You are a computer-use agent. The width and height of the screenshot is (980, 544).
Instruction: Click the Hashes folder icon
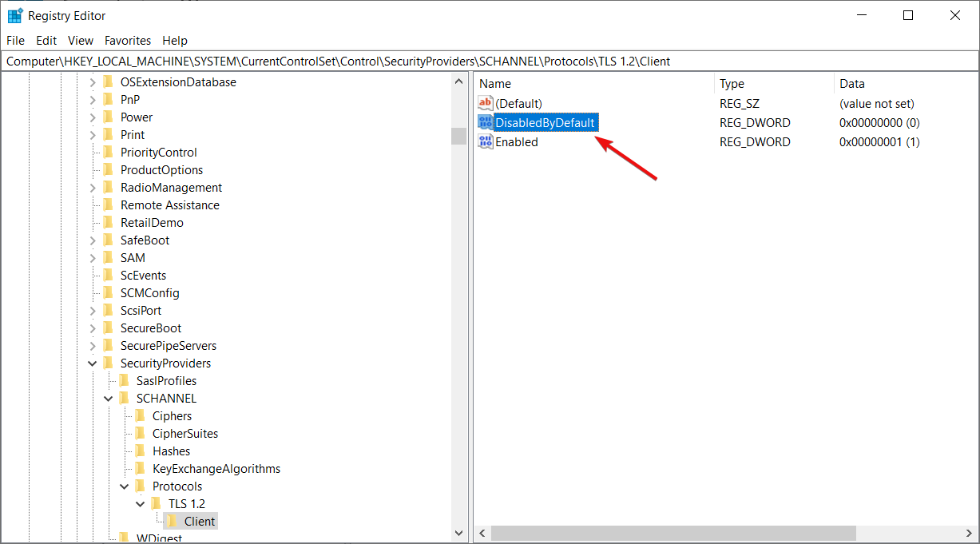140,451
